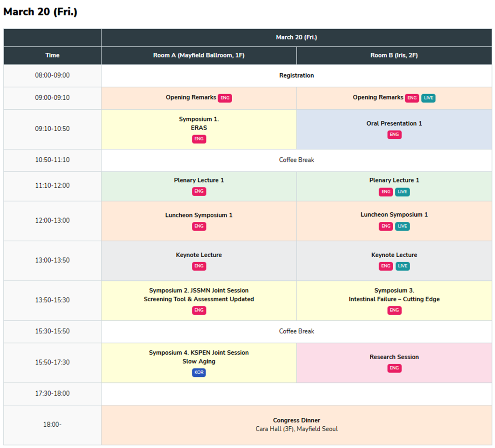Open Symposium 4. KSPEN Joint Session title
Viewport: 495px width, 448px height.
point(199,353)
